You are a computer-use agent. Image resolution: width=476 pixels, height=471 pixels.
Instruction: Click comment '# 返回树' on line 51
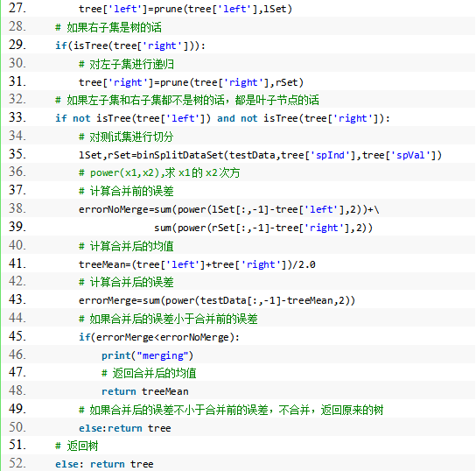pos(77,446)
